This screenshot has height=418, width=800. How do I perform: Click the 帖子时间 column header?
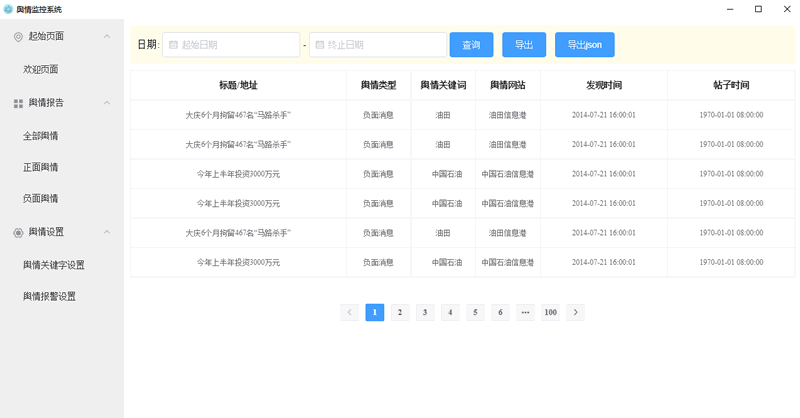click(731, 85)
